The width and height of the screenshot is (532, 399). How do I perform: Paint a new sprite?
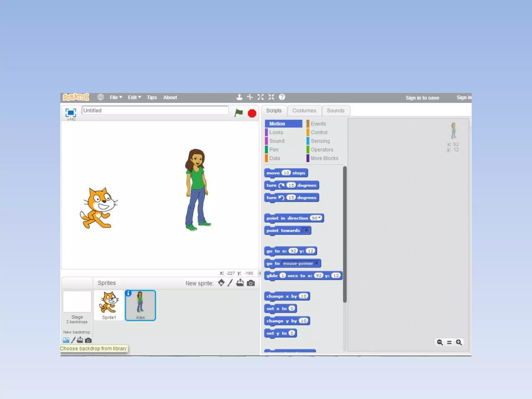(230, 283)
